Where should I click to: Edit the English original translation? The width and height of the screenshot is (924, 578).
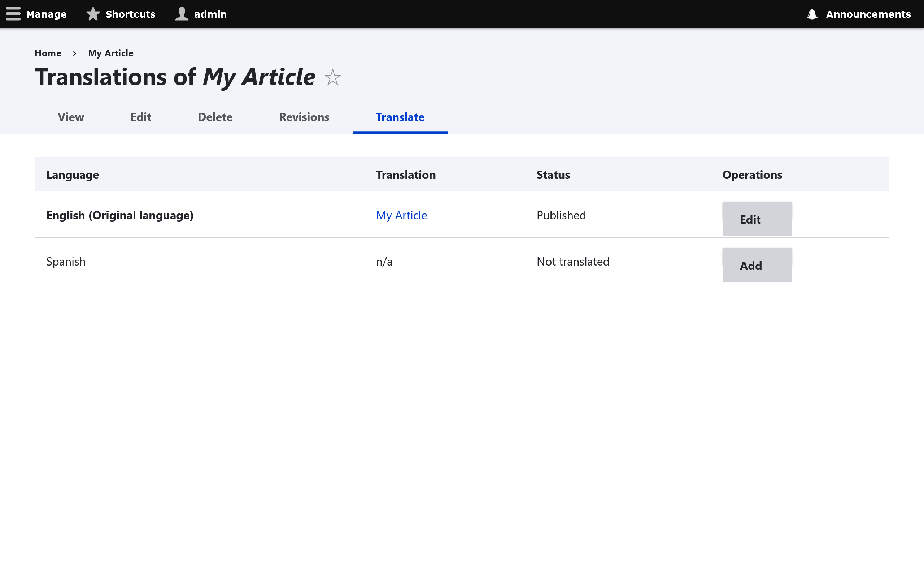(757, 219)
